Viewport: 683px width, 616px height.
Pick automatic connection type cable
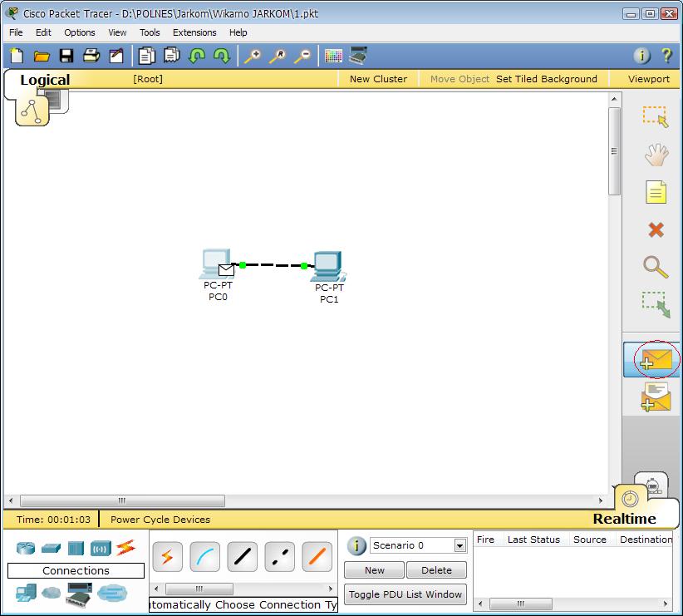168,557
